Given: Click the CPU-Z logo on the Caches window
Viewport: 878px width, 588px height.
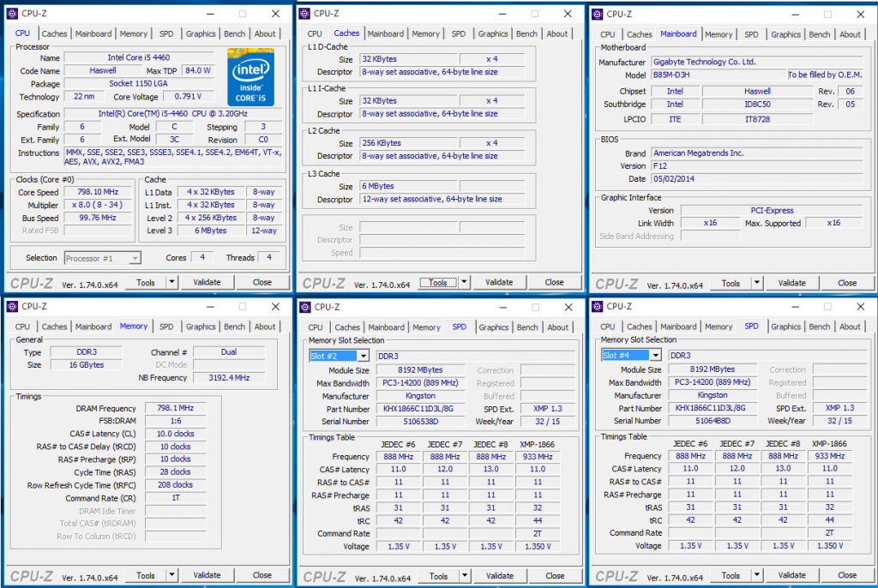Looking at the screenshot, I should 322,282.
